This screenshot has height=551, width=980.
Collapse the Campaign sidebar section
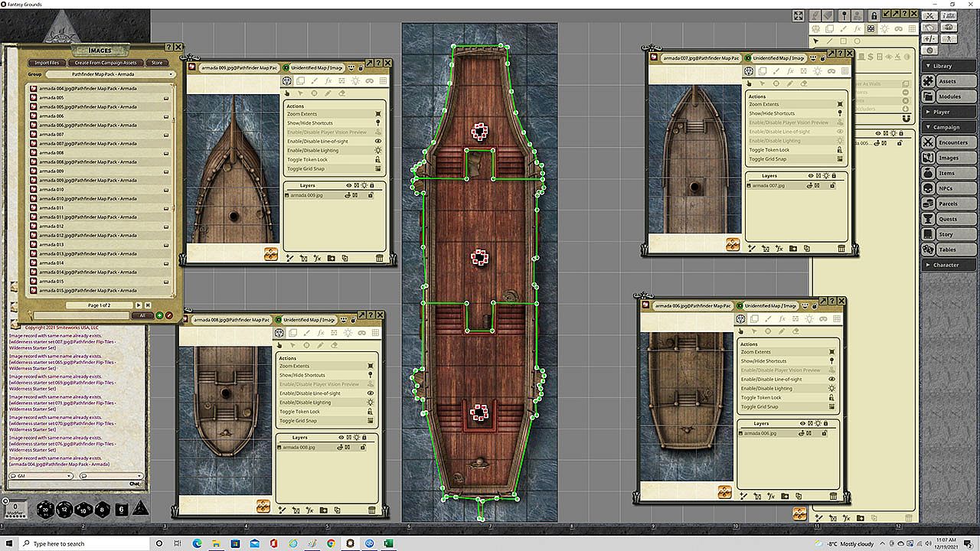950,127
